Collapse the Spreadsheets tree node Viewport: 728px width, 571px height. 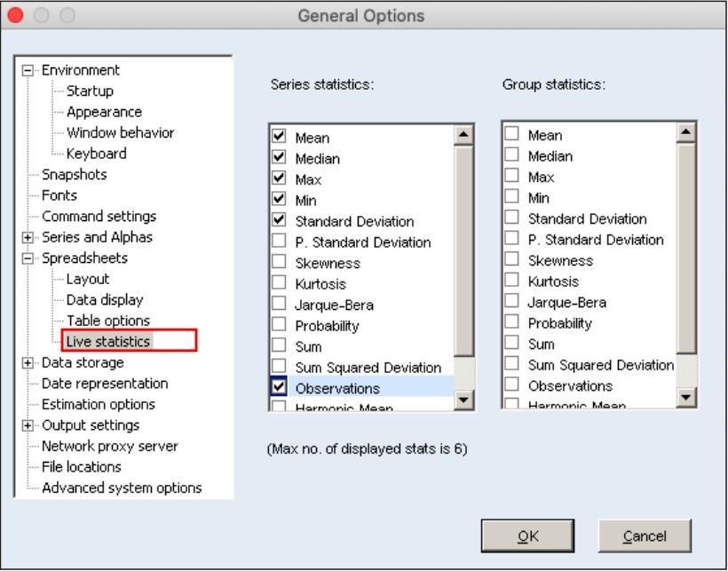coord(30,258)
